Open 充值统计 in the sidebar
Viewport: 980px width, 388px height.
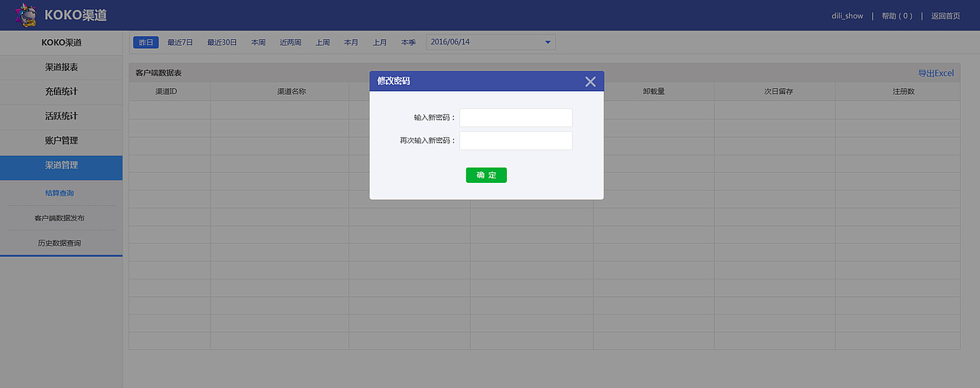click(x=61, y=92)
